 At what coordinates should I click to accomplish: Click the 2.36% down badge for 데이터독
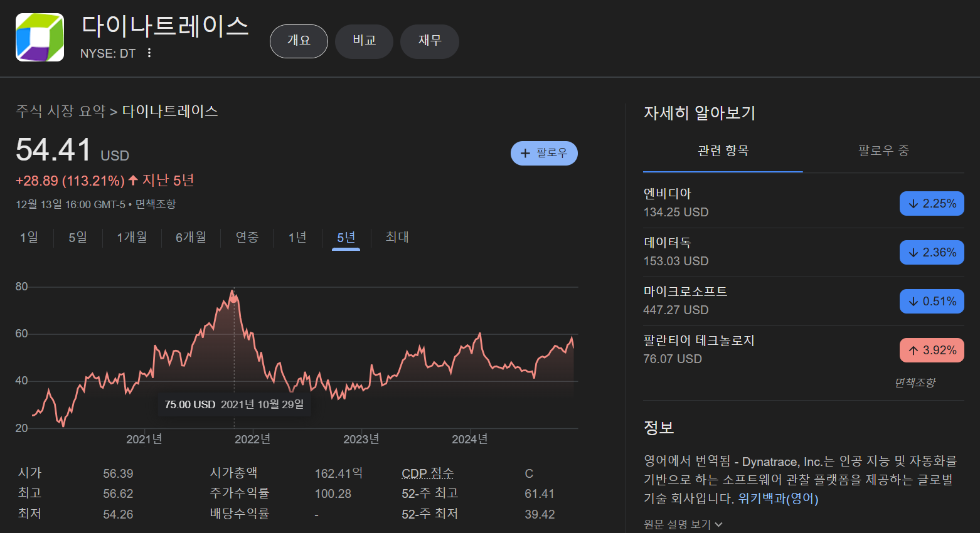click(932, 253)
